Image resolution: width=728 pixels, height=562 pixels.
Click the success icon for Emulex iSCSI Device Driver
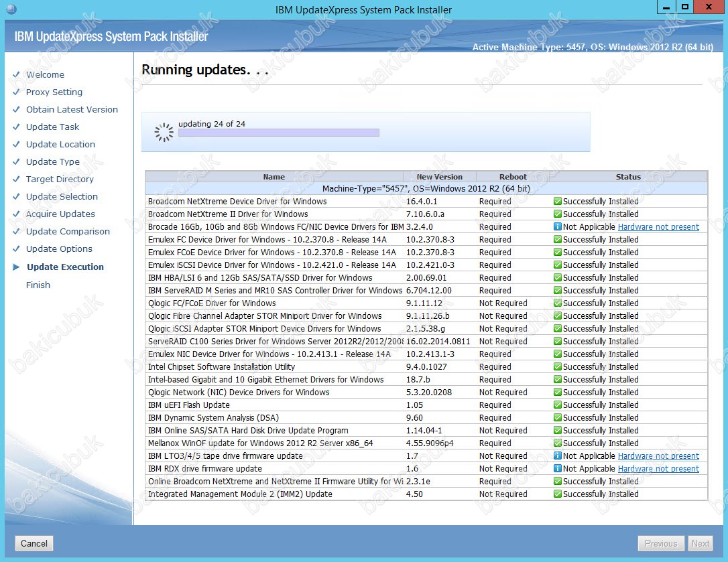pos(557,265)
